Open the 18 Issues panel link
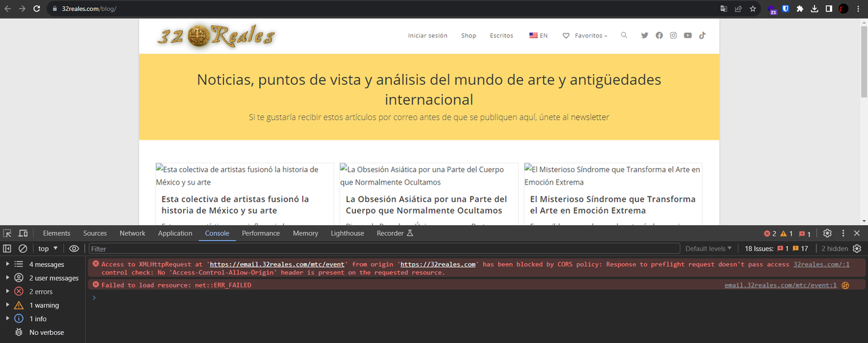The width and height of the screenshot is (868, 343). coord(776,249)
